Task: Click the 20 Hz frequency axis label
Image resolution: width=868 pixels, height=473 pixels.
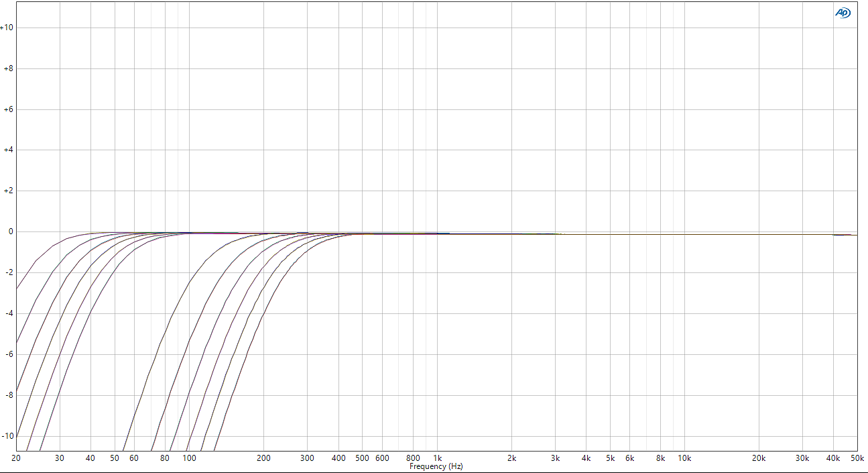Action: 16,458
